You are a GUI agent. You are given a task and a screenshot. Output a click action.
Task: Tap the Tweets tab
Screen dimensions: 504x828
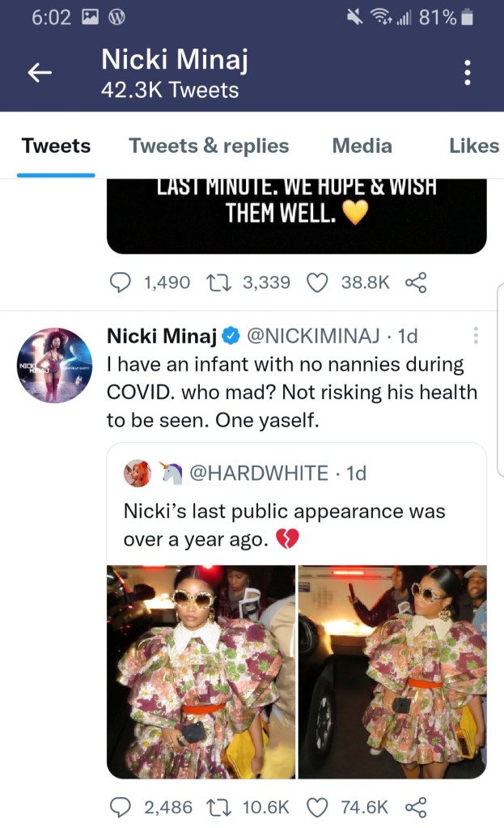tap(56, 146)
